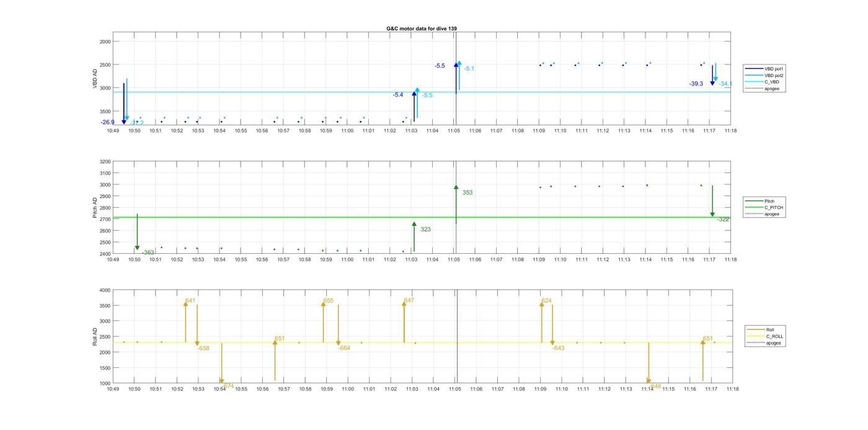Click the '655' roll data label

pyautogui.click(x=328, y=301)
